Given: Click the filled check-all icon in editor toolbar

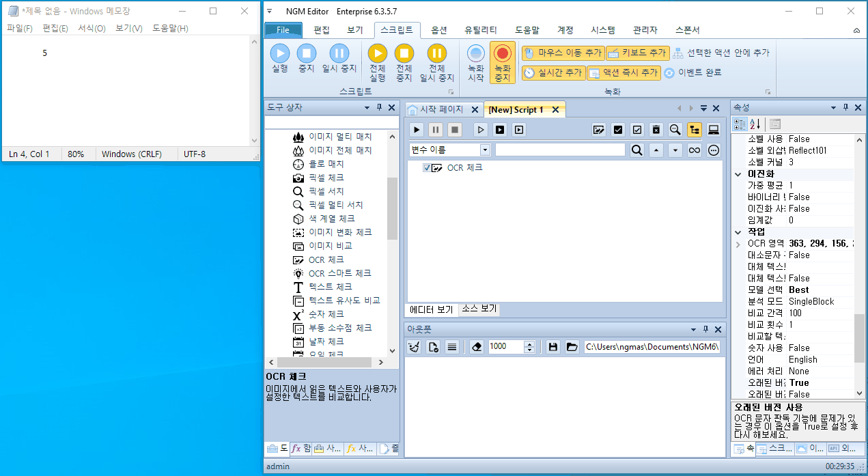Looking at the screenshot, I should click(618, 130).
